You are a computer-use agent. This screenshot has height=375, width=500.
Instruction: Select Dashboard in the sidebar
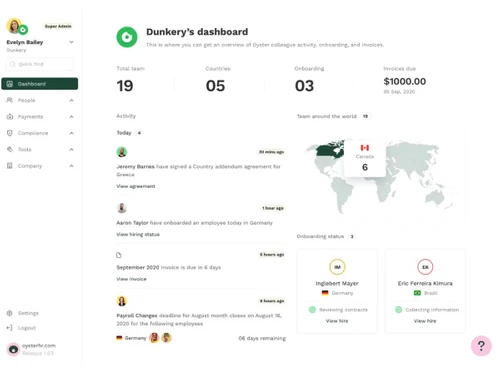pyautogui.click(x=40, y=84)
